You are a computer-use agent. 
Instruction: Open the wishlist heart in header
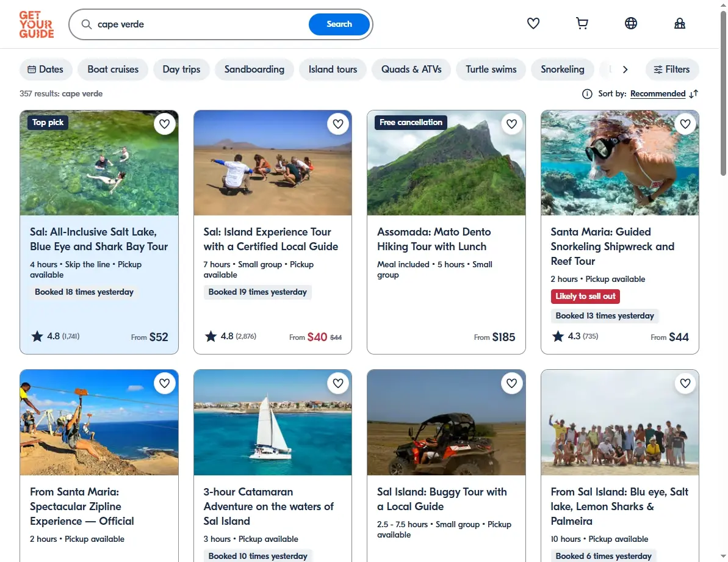coord(533,23)
